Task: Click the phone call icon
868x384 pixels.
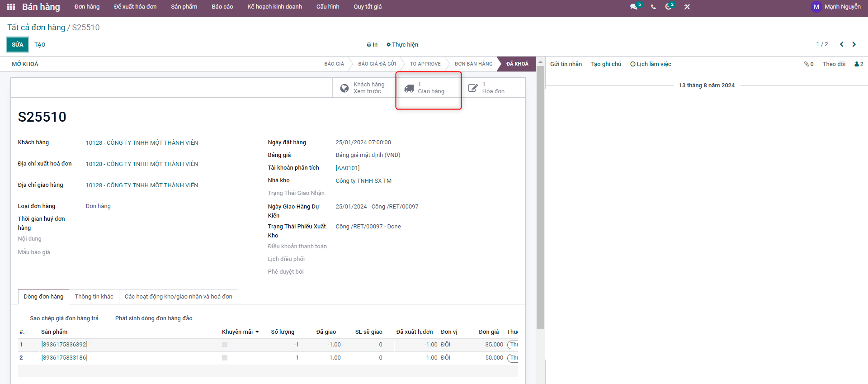Action: click(x=653, y=7)
